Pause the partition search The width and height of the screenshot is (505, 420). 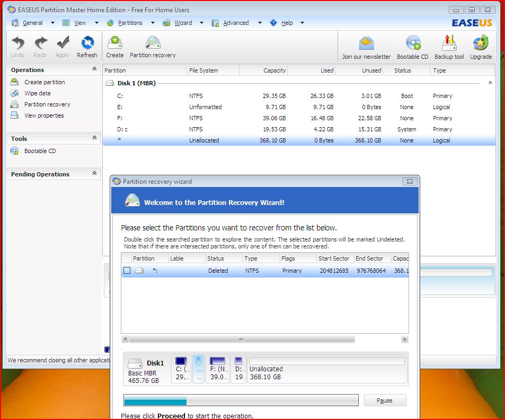pos(385,400)
